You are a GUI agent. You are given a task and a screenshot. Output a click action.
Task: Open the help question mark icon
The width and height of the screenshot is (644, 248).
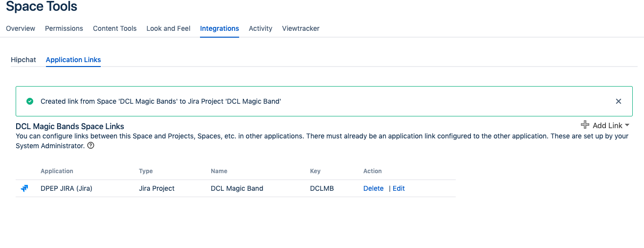[x=90, y=146]
